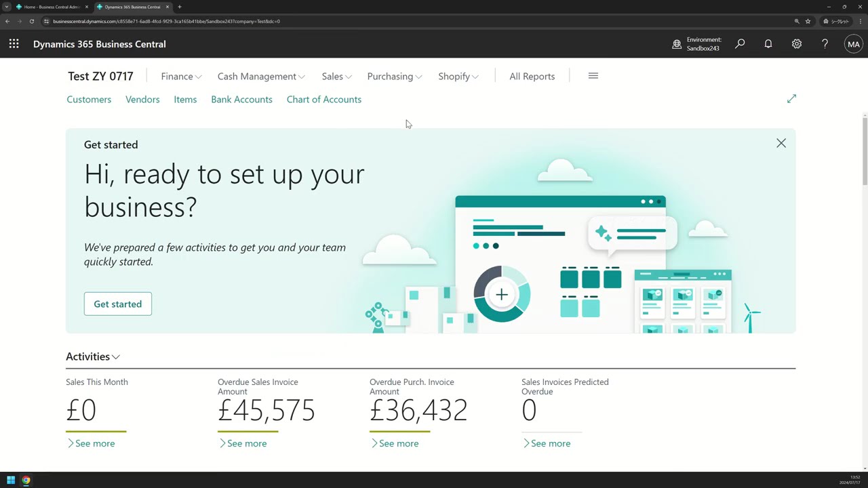Click the browser zoom magnifier icon
The width and height of the screenshot is (868, 488).
pyautogui.click(x=797, y=21)
